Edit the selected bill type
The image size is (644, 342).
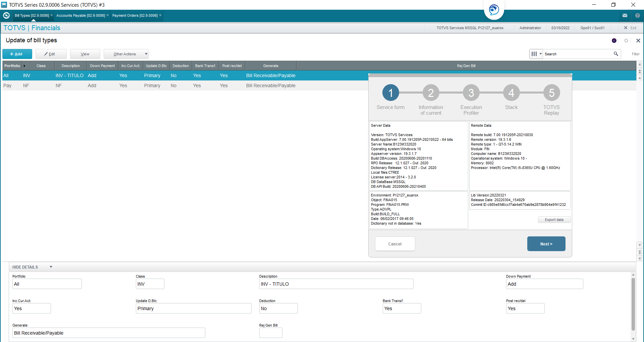(51, 54)
